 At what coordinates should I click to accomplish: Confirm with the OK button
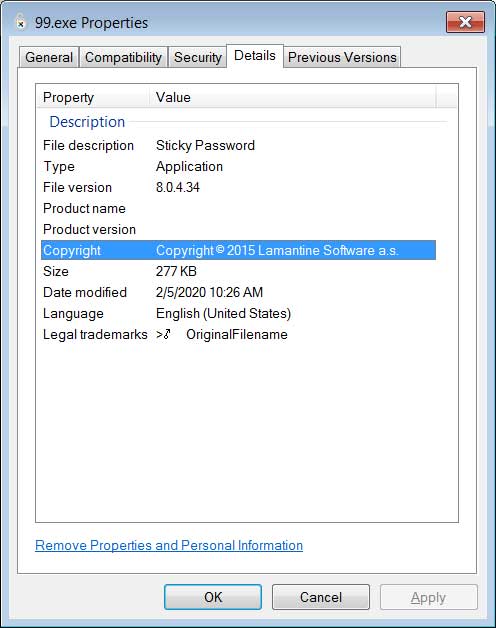(x=213, y=597)
